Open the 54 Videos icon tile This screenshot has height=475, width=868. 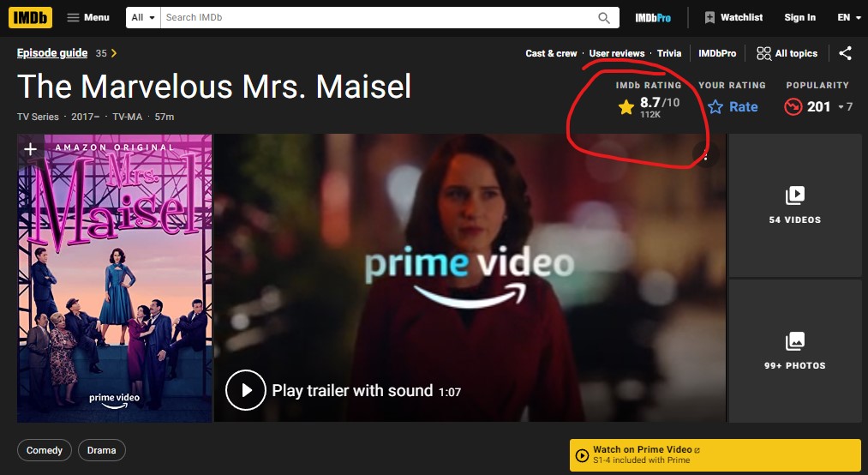(795, 206)
